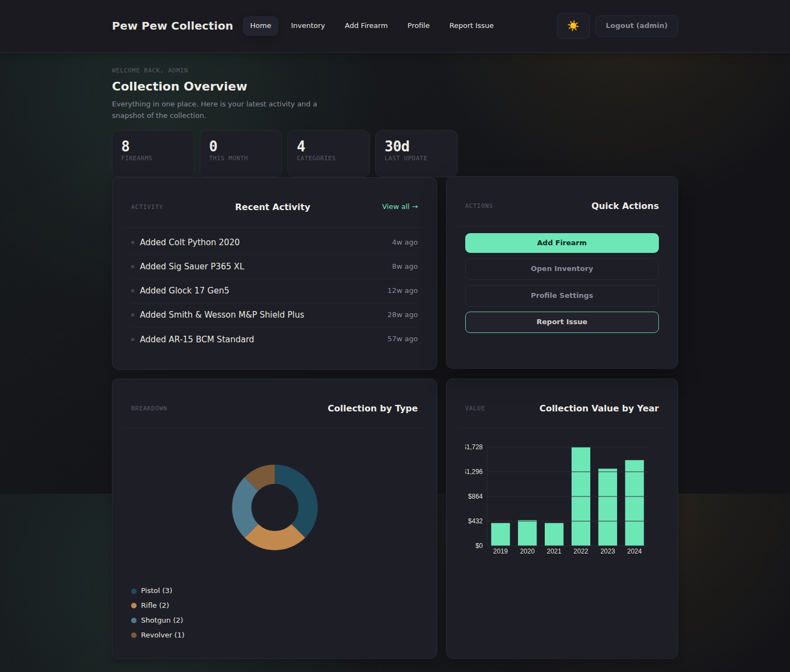Screen dimensions: 790x672
Task: Open Profile Settings from Quick Actions
Action: click(561, 295)
